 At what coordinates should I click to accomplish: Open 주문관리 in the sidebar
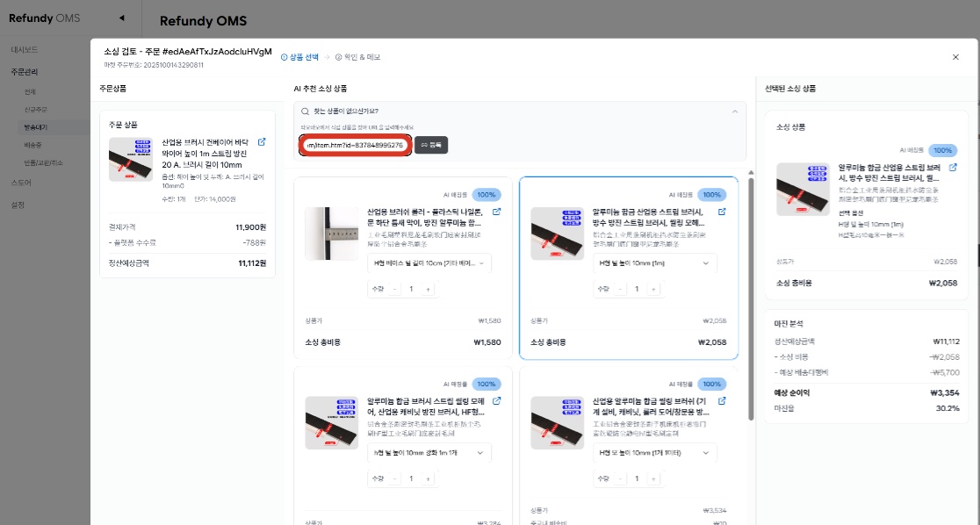[x=25, y=72]
